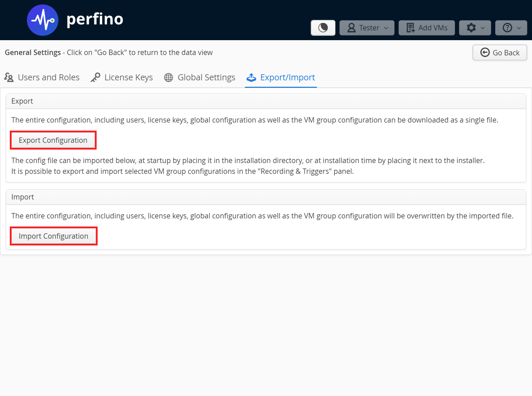The image size is (532, 396).
Task: Switch to the License Keys tab
Action: pyautogui.click(x=122, y=77)
